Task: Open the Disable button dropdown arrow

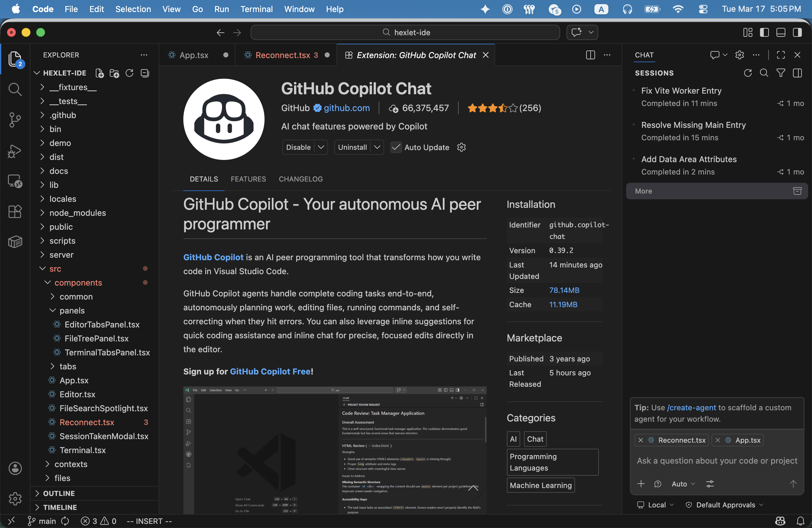Action: (x=321, y=147)
